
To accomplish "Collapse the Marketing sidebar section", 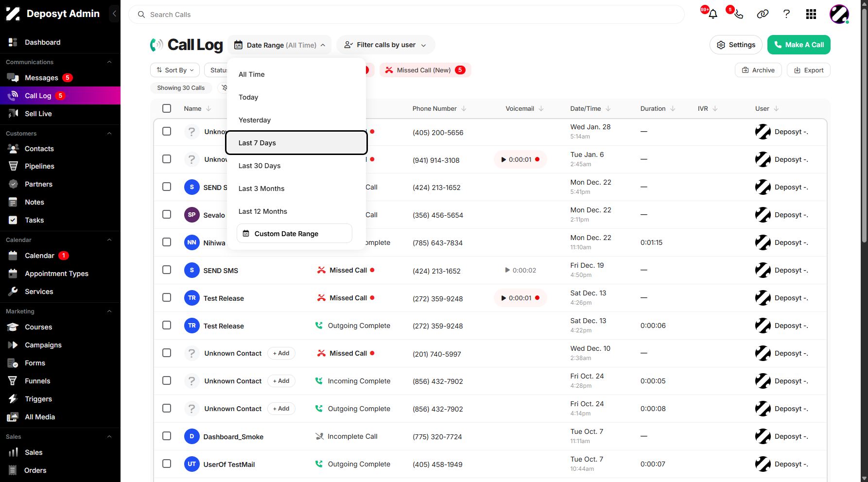I will click(x=109, y=311).
